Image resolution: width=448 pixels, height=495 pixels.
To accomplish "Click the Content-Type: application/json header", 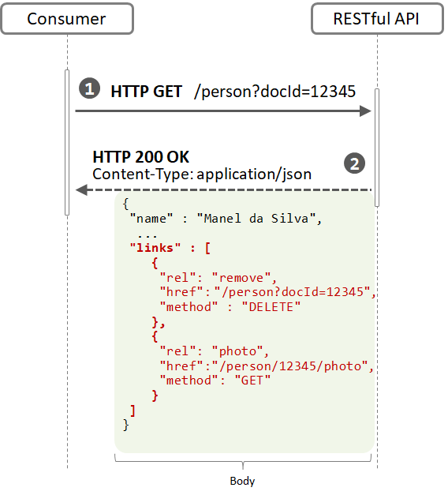I will [x=202, y=174].
